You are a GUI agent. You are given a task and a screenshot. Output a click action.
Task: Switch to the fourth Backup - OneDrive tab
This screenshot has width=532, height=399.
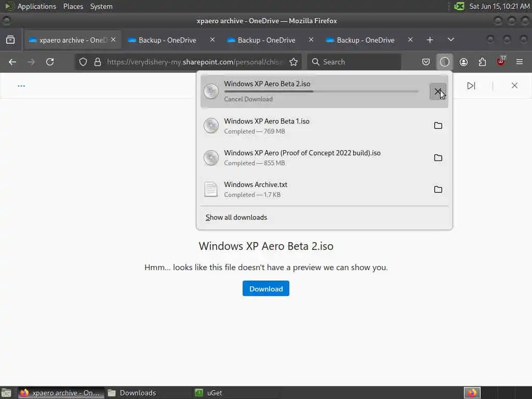(365, 40)
